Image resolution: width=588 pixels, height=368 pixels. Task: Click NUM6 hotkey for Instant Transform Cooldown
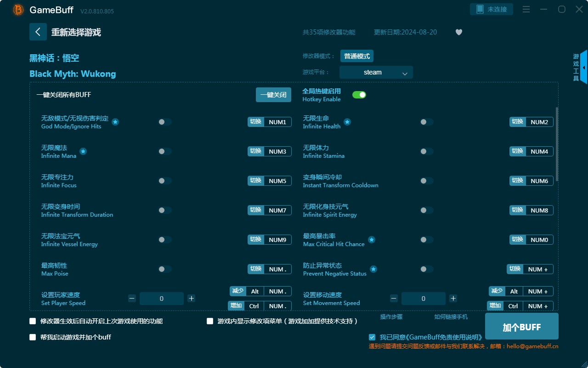[x=539, y=181]
